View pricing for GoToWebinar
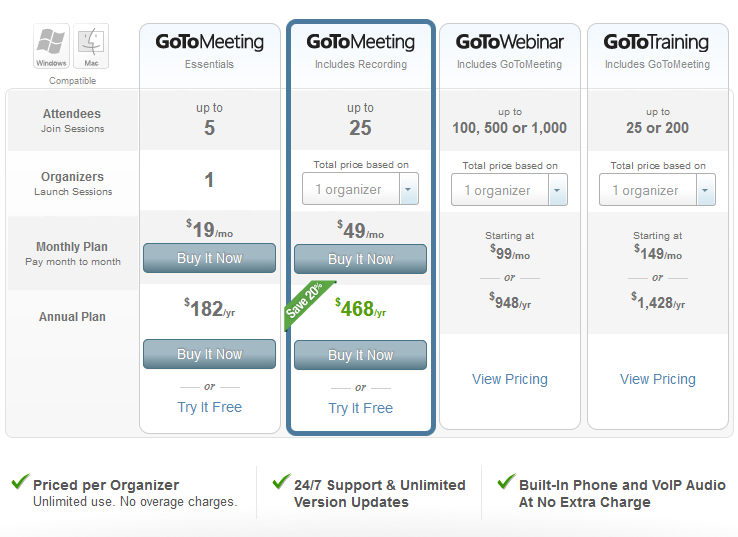 pyautogui.click(x=509, y=379)
